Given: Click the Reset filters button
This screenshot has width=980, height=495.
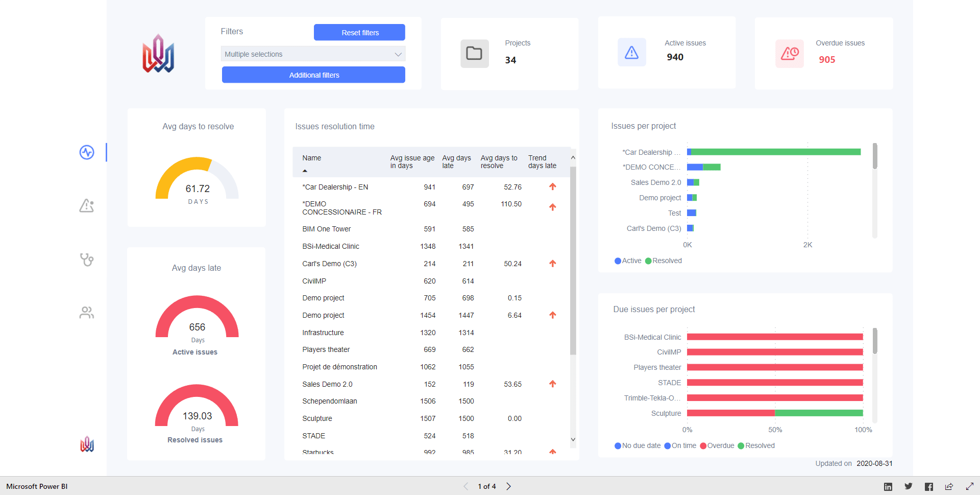Looking at the screenshot, I should tap(359, 32).
